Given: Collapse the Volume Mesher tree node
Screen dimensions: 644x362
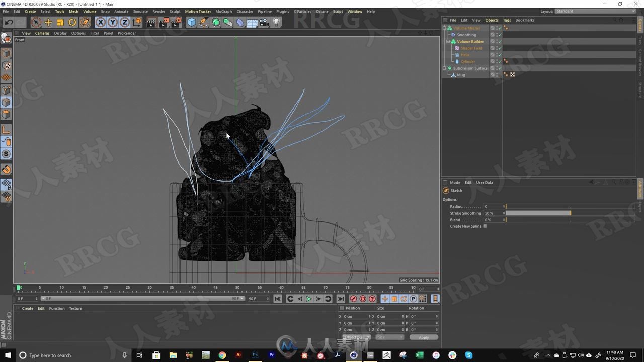Looking at the screenshot, I should tap(444, 28).
